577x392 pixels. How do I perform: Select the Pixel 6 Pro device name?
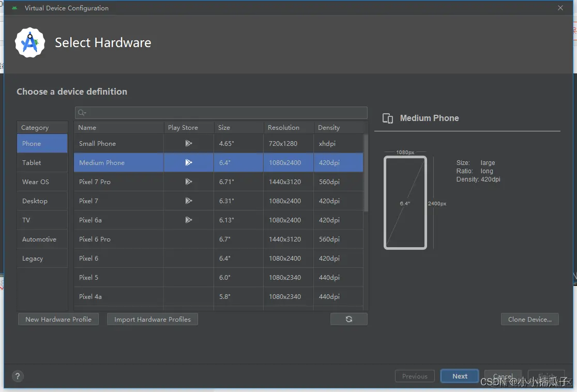tap(95, 239)
